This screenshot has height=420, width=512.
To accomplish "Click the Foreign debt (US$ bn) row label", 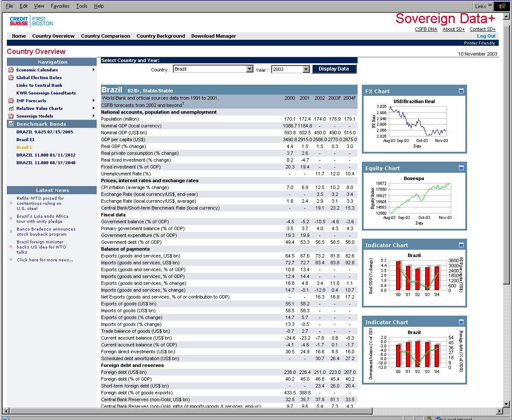I will (124, 373).
